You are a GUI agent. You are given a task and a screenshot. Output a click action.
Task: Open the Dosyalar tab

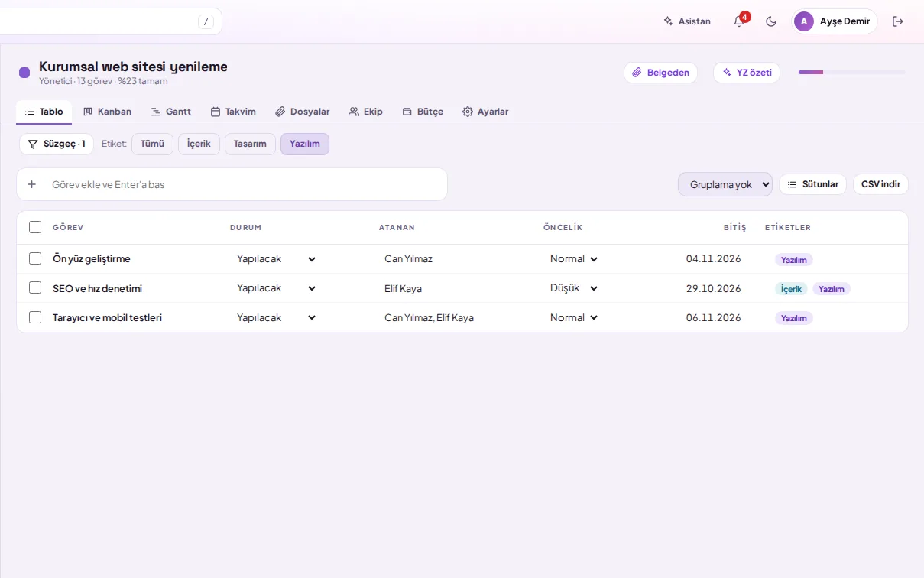tap(303, 112)
